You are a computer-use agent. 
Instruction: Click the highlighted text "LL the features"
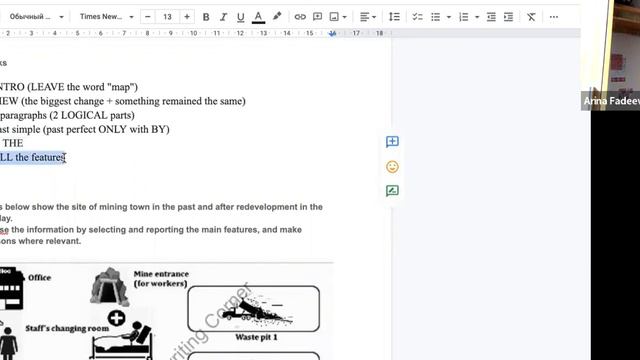pyautogui.click(x=32, y=157)
